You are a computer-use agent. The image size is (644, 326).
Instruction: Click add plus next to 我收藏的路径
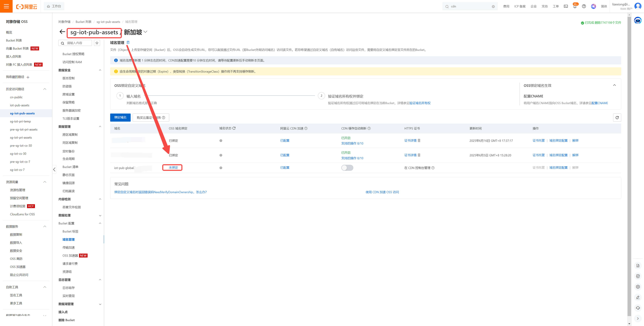(28, 77)
